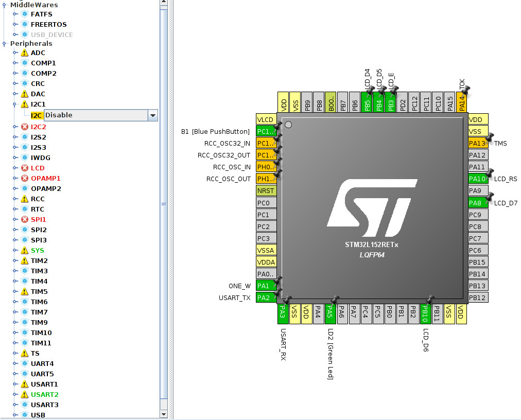Viewport: 521px width, 420px height.
Task: Click the cube icon next to FREERTOS
Action: [24, 25]
